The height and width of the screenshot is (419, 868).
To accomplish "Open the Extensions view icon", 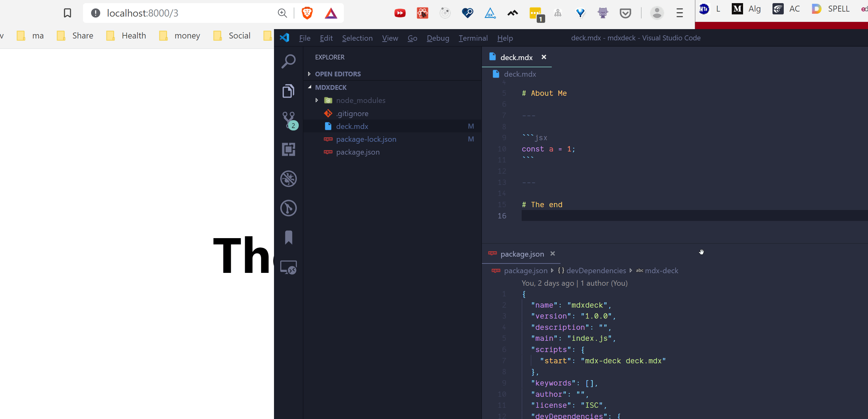I will pyautogui.click(x=288, y=149).
